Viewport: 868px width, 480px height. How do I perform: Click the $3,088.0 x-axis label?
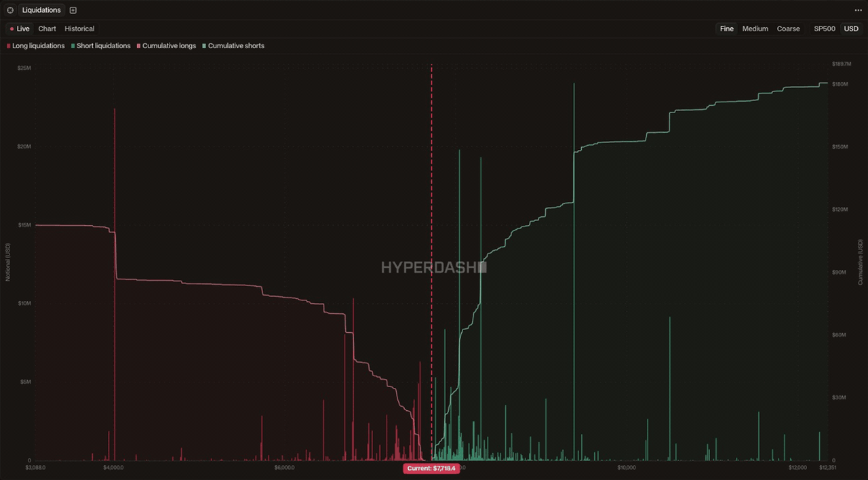[35, 467]
